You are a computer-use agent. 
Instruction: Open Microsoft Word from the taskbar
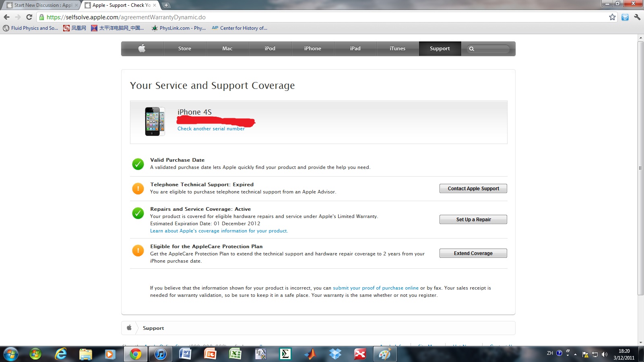coord(185,354)
